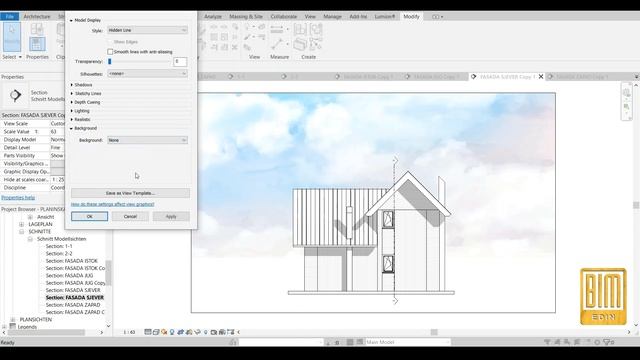Click Reveal Hidden Elements lightbulb icon
The image size is (640, 360).
coord(205,332)
